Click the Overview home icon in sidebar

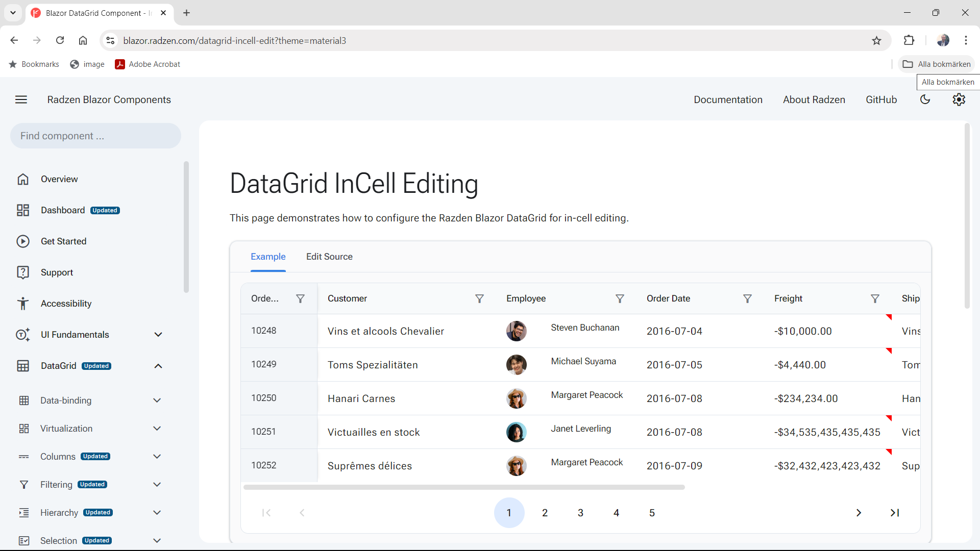pyautogui.click(x=23, y=179)
